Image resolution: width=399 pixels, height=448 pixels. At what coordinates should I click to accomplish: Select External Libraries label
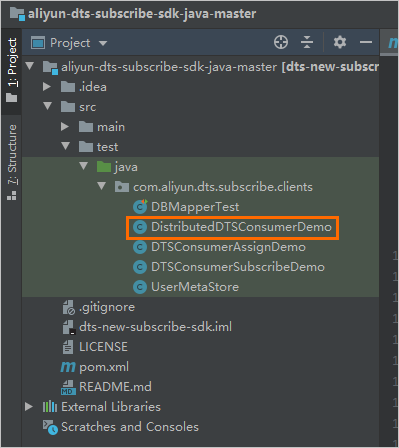(111, 407)
